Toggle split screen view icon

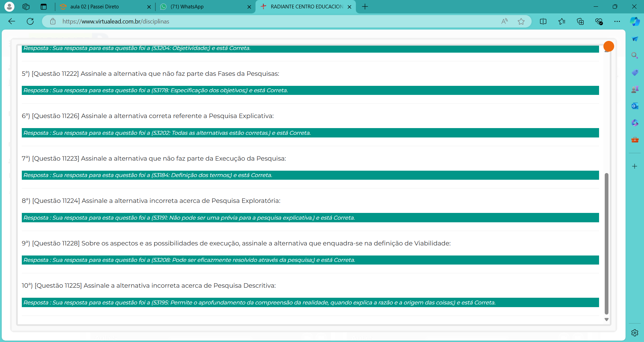pos(543,21)
